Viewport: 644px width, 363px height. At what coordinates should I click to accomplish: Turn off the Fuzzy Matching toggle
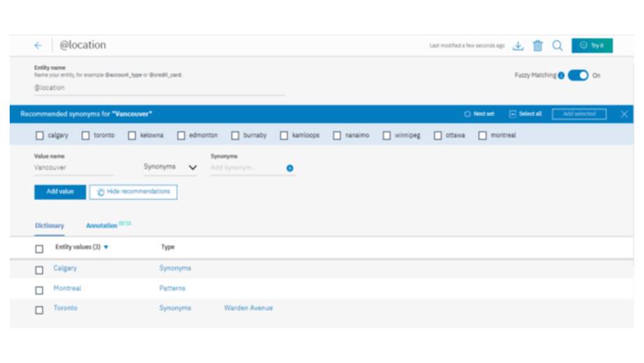coord(578,76)
